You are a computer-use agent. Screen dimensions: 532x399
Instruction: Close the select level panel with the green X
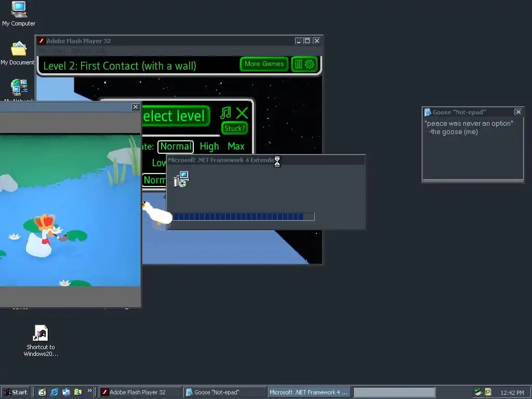coord(242,113)
